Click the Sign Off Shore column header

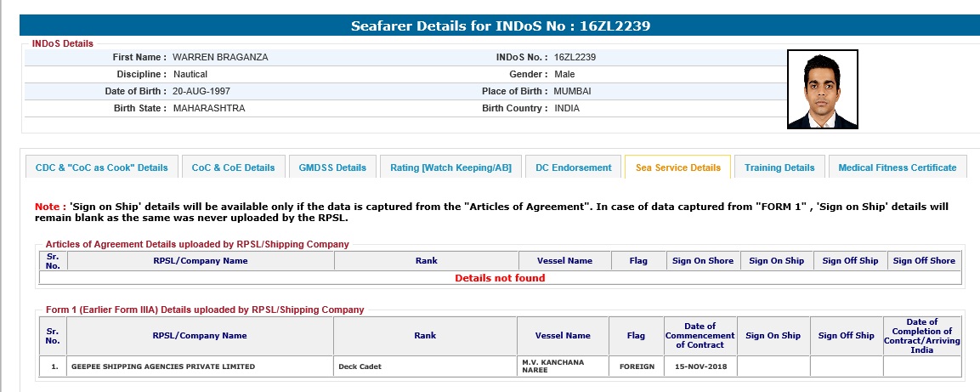(924, 261)
